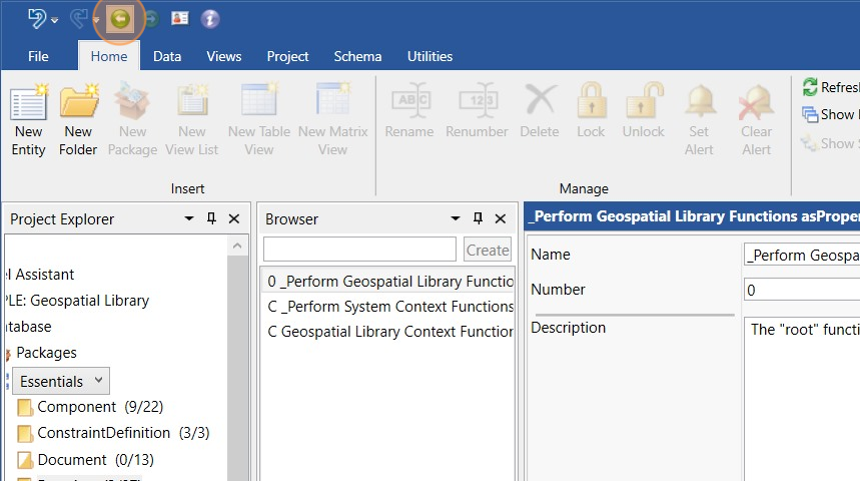Click the Browser search input field
The height and width of the screenshot is (481, 860).
[x=359, y=250]
